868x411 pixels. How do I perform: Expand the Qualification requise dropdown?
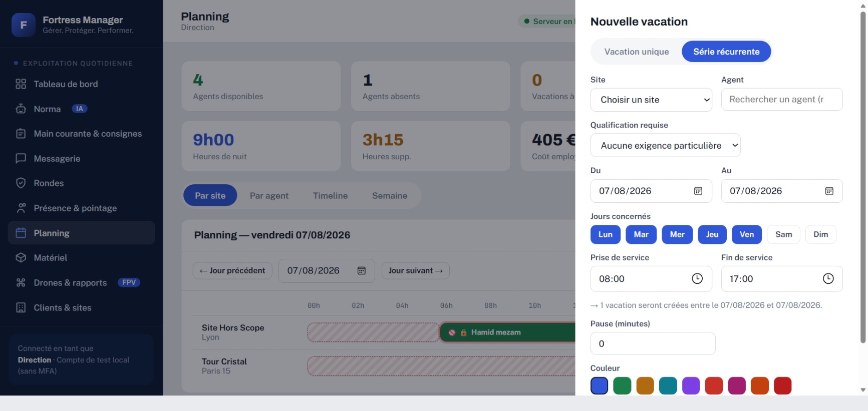point(666,146)
